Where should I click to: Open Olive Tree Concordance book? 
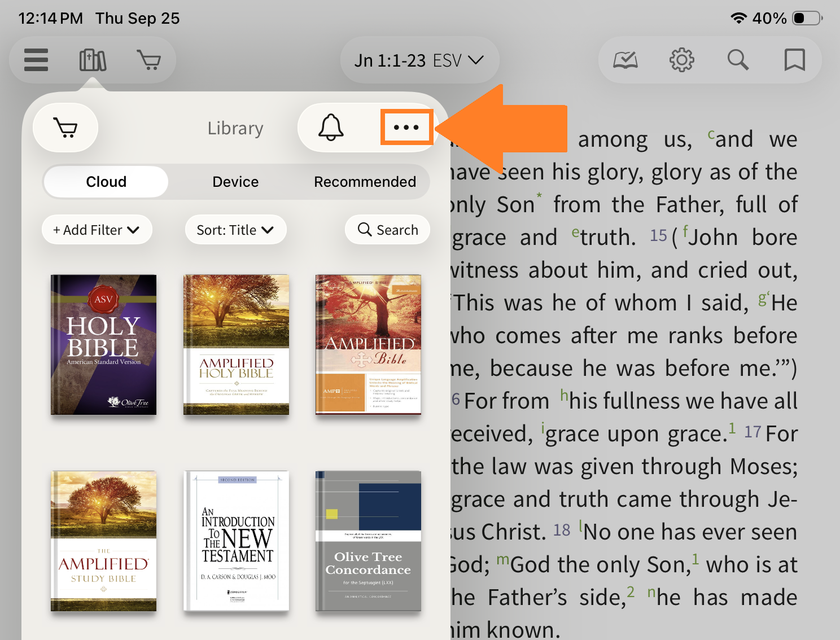click(368, 541)
